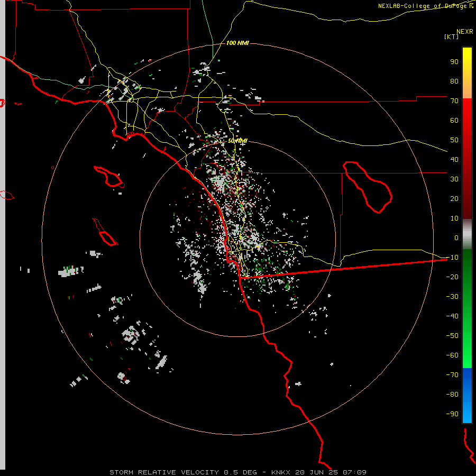476x476 pixels.
Task: Select the 80 value on velocity scale
Action: 454,81
